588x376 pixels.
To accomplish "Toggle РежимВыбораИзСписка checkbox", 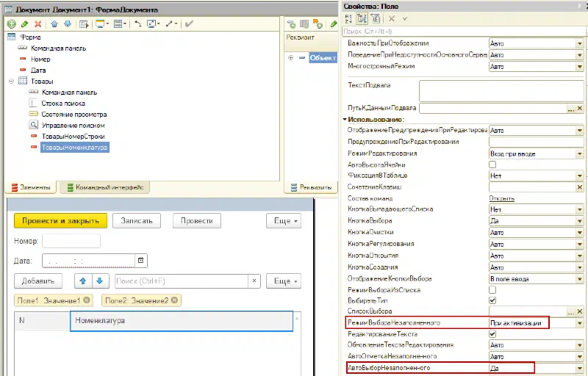I will (492, 289).
